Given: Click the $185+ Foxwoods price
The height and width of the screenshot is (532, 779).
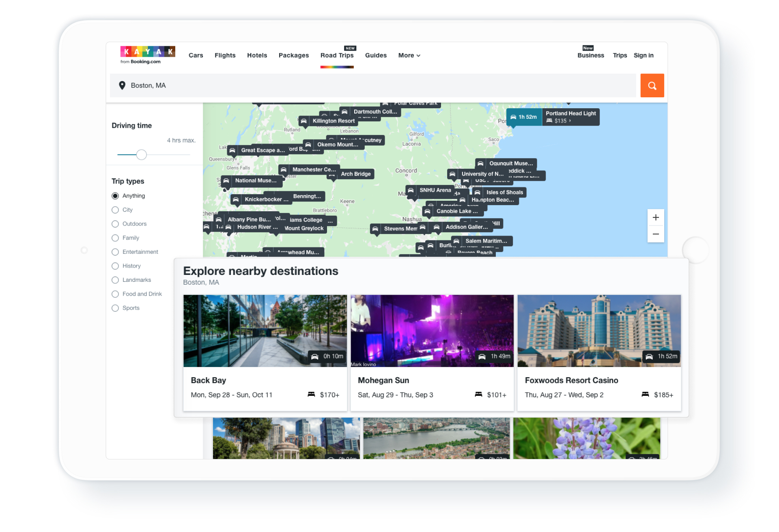Looking at the screenshot, I should [663, 395].
